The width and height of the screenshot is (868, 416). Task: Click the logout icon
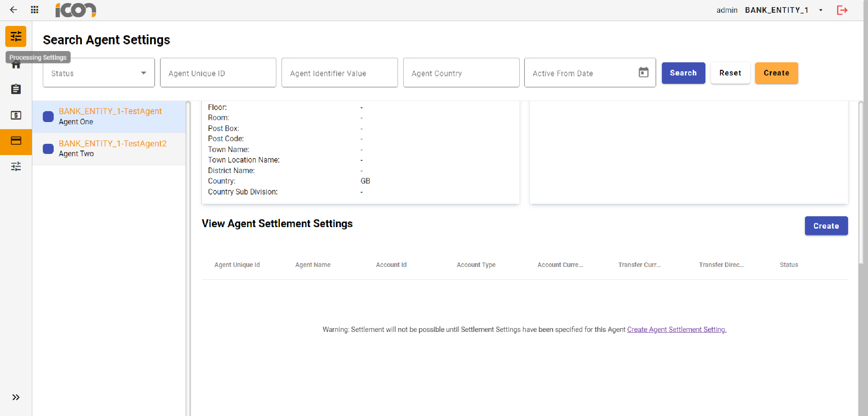point(842,10)
